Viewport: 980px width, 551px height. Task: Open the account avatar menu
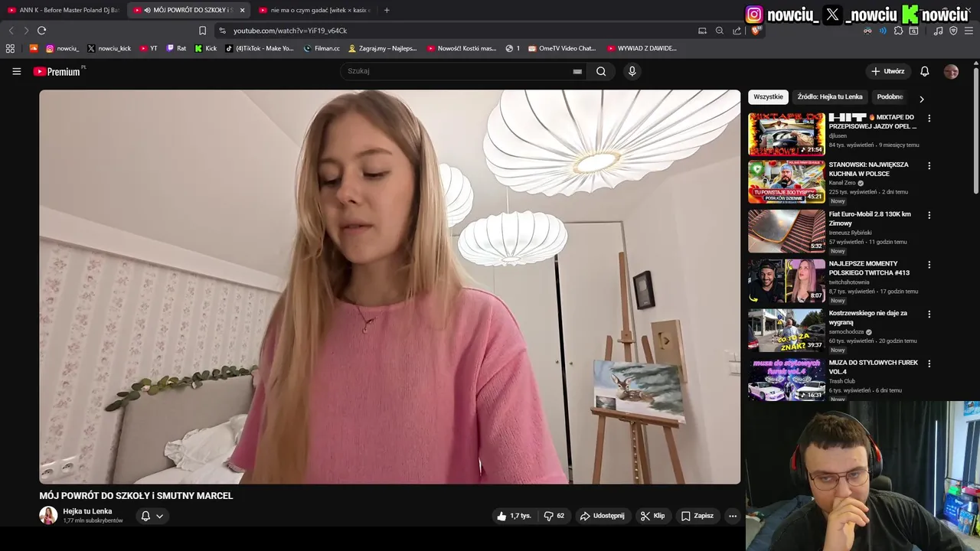pos(951,71)
